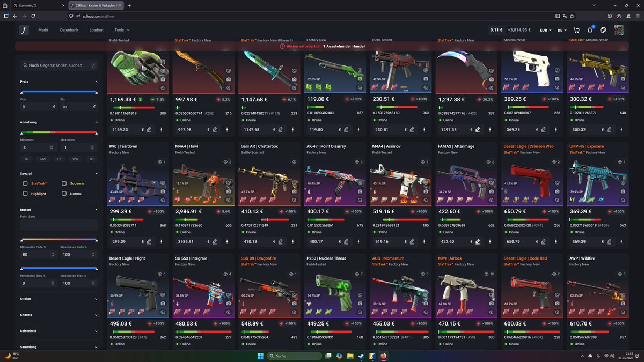Screen dimensions: 644x362
Task: Toggle the BS wear filter chip
Action: (91, 159)
